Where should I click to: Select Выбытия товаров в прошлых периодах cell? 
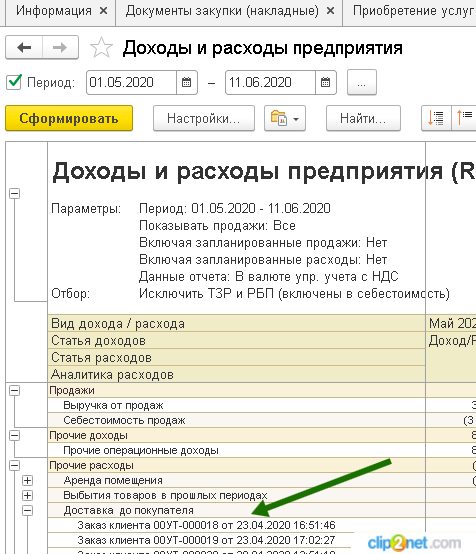[236, 495]
